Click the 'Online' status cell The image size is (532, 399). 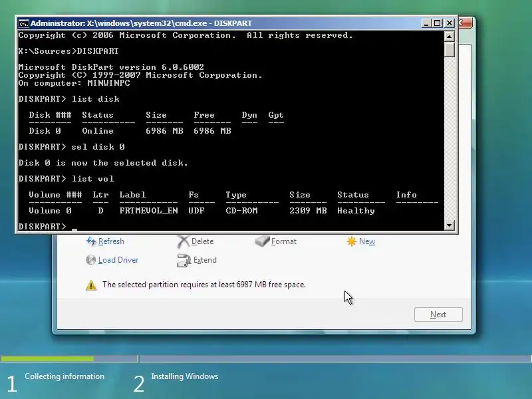point(98,130)
